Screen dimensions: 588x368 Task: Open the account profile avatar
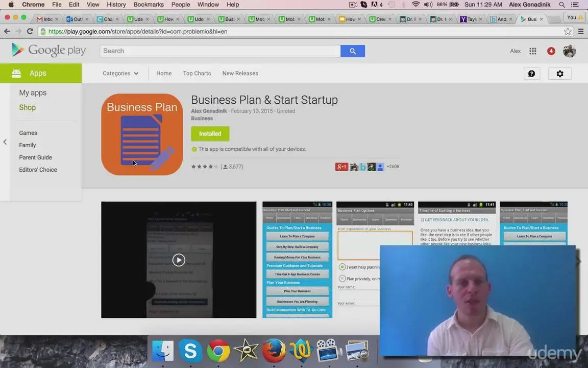[x=569, y=51]
